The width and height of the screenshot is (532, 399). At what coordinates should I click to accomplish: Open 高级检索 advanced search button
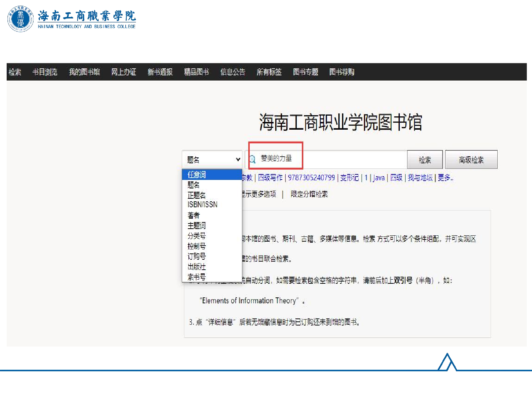(471, 160)
